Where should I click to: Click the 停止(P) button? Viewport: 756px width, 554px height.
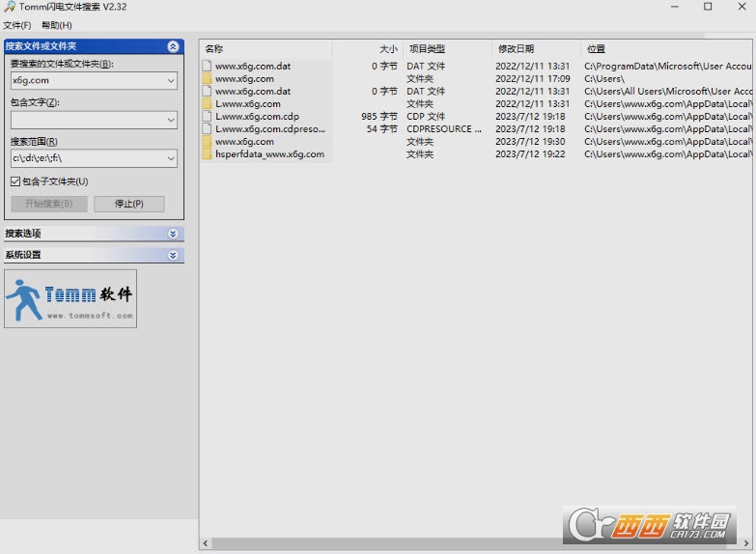tap(129, 204)
